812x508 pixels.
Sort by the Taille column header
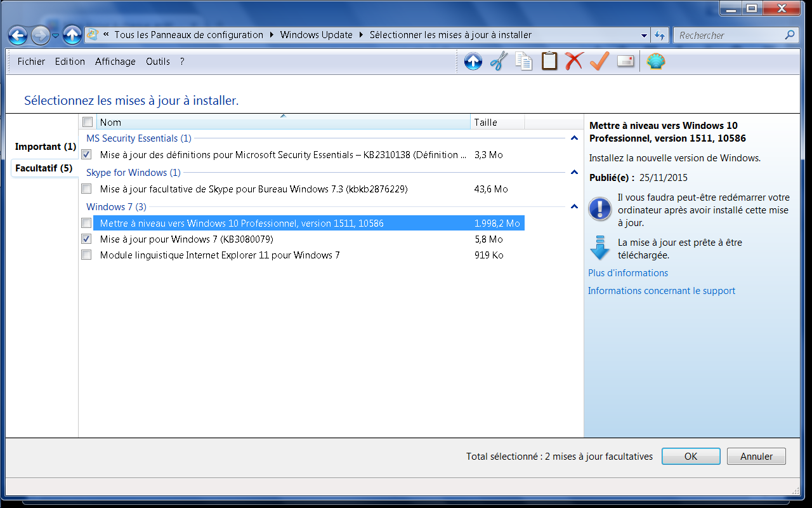pyautogui.click(x=498, y=122)
